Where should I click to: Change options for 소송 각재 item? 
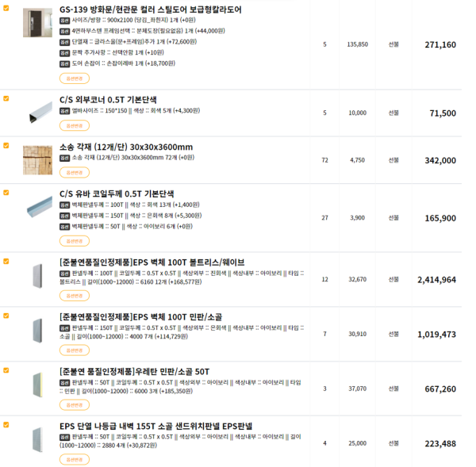point(75,171)
